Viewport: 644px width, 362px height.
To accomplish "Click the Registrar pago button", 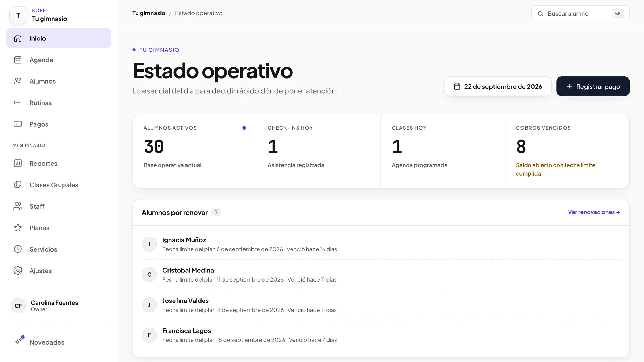I will point(593,86).
